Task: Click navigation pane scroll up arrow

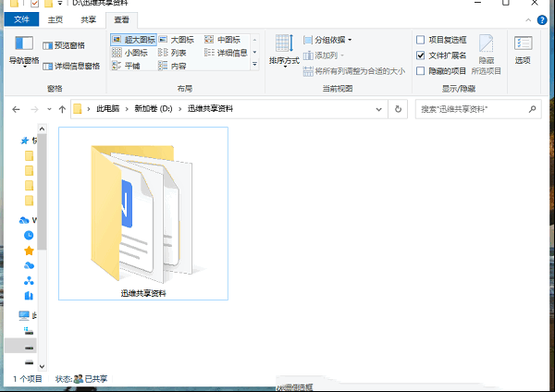Action: tap(42, 129)
